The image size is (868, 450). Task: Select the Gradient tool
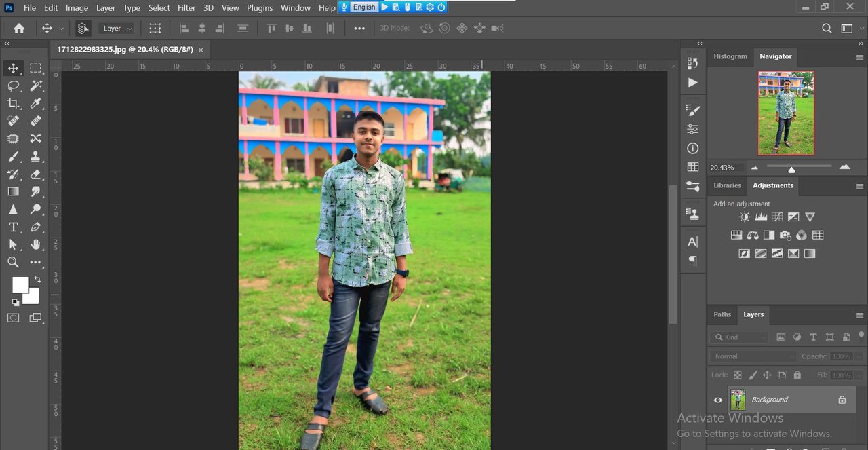13,192
